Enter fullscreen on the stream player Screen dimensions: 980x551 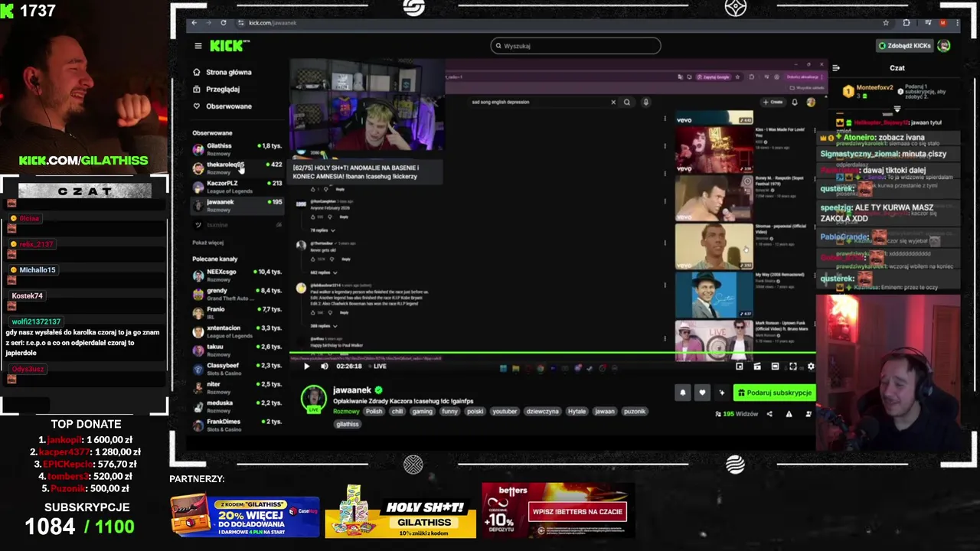pyautogui.click(x=793, y=367)
